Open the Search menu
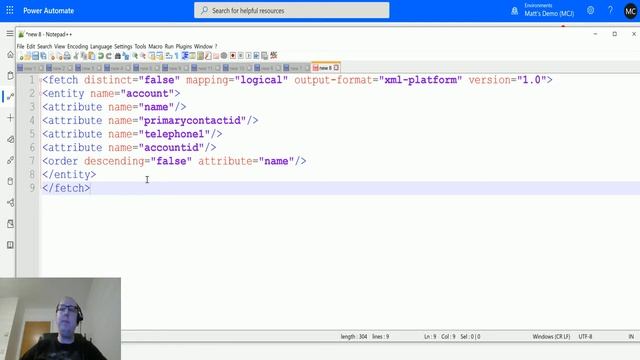640x360 pixels. click(x=44, y=47)
